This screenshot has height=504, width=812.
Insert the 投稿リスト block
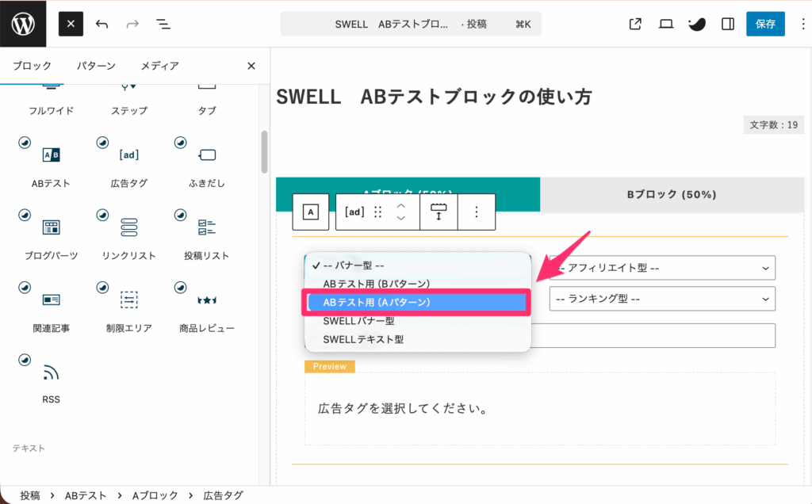[x=205, y=231]
